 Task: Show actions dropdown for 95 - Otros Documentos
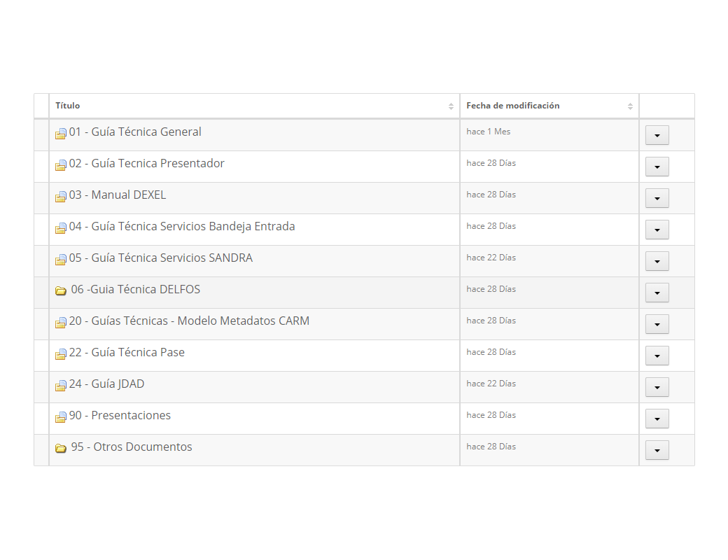pos(657,450)
